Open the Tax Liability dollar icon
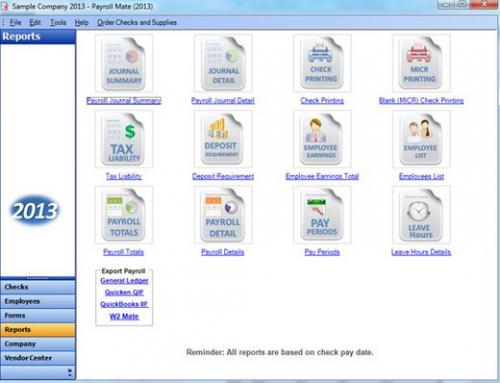Viewport: 500px width, 383px height. pyautogui.click(x=124, y=139)
